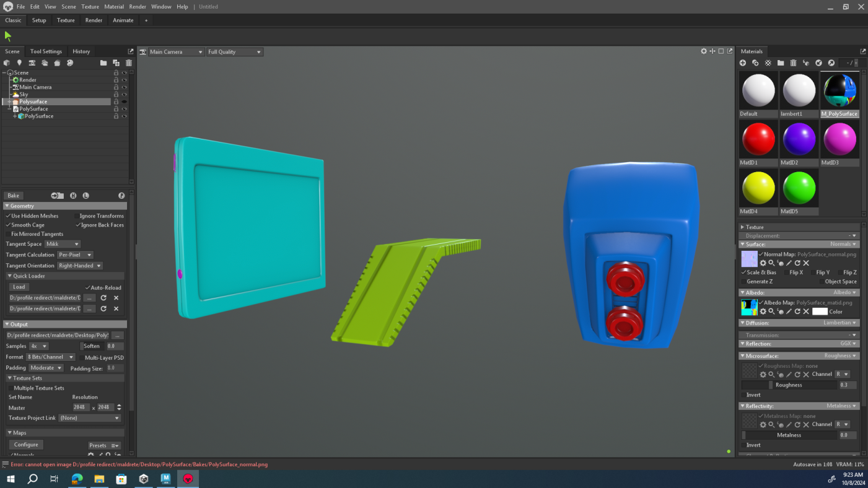Select MatID1 red material thumbnail

coord(758,139)
